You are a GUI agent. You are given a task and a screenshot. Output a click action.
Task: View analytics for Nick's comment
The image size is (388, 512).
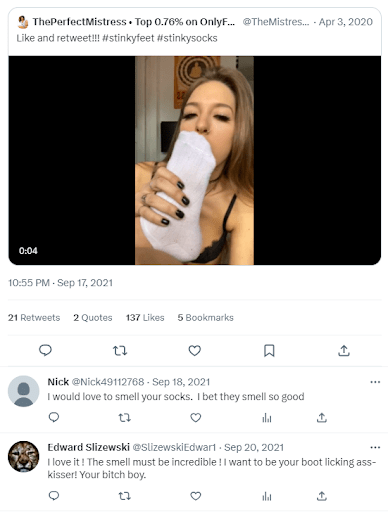click(x=267, y=418)
